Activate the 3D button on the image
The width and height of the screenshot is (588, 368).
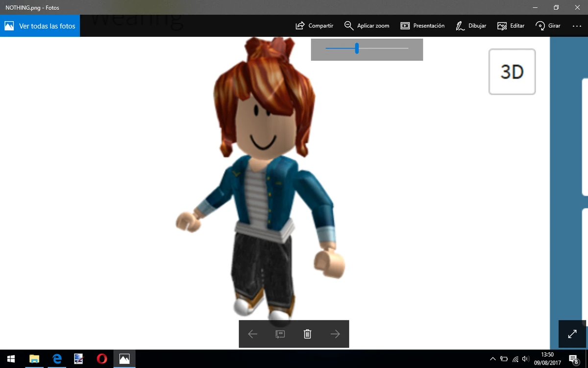pos(512,72)
